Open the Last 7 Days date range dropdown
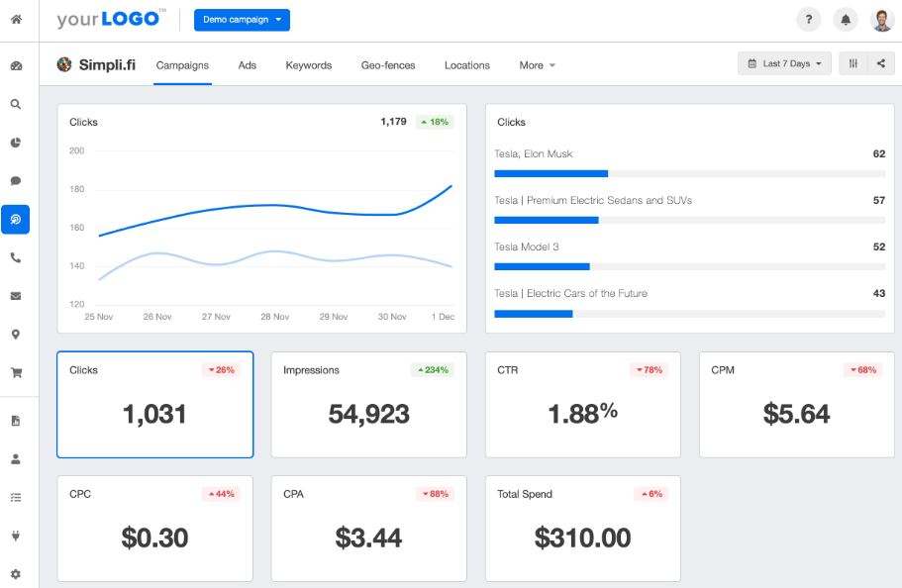 click(x=784, y=64)
